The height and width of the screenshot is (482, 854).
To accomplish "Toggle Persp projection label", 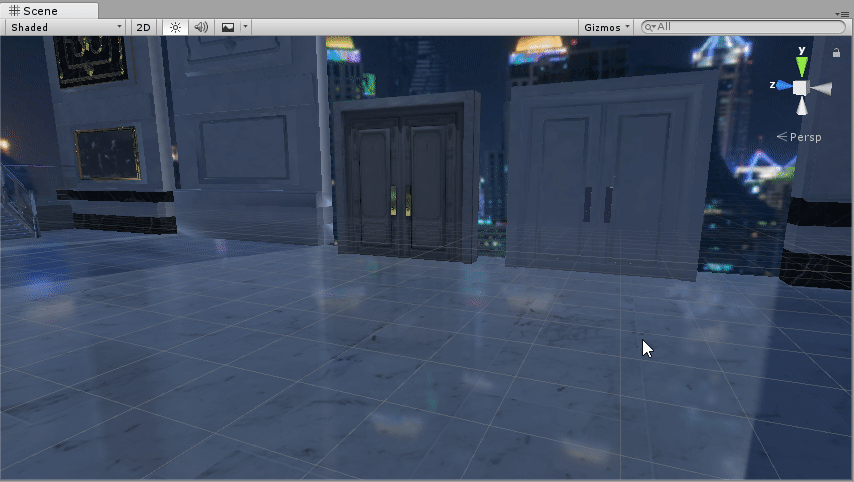I will [799, 137].
